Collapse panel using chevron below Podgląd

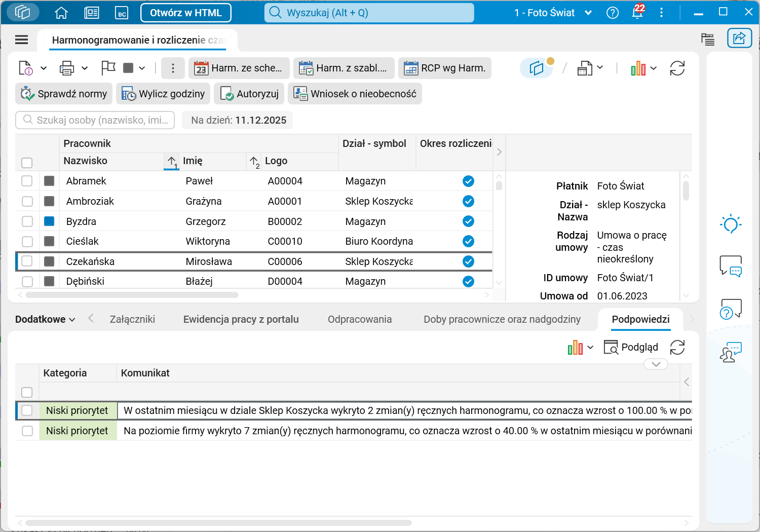pyautogui.click(x=656, y=364)
